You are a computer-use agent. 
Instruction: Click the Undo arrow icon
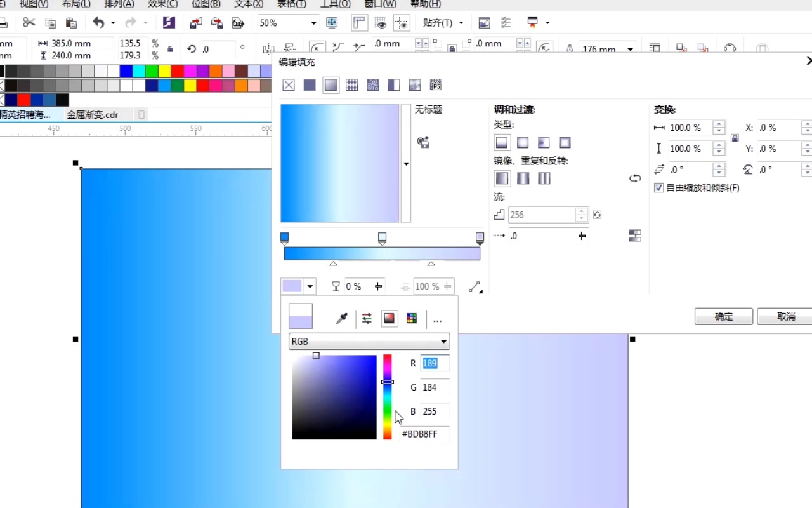point(98,23)
